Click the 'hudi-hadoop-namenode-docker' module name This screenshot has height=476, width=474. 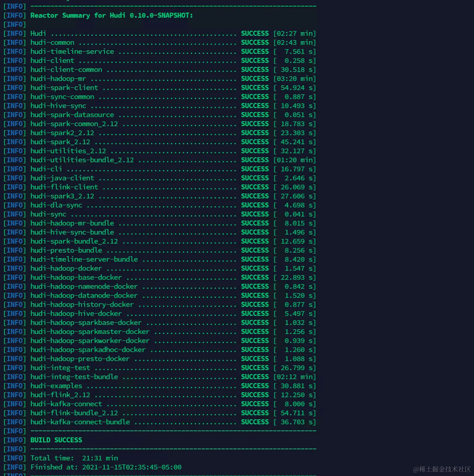click(84, 286)
